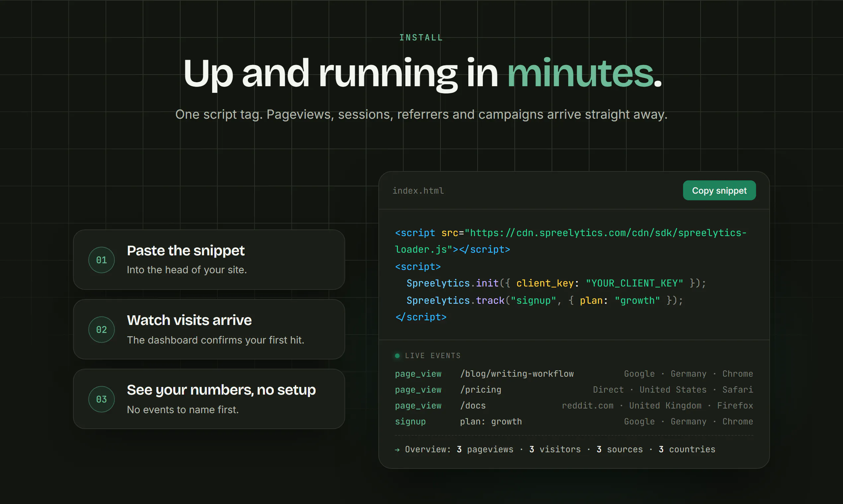Click the INSTALL section label
Image resolution: width=843 pixels, height=504 pixels.
(421, 38)
